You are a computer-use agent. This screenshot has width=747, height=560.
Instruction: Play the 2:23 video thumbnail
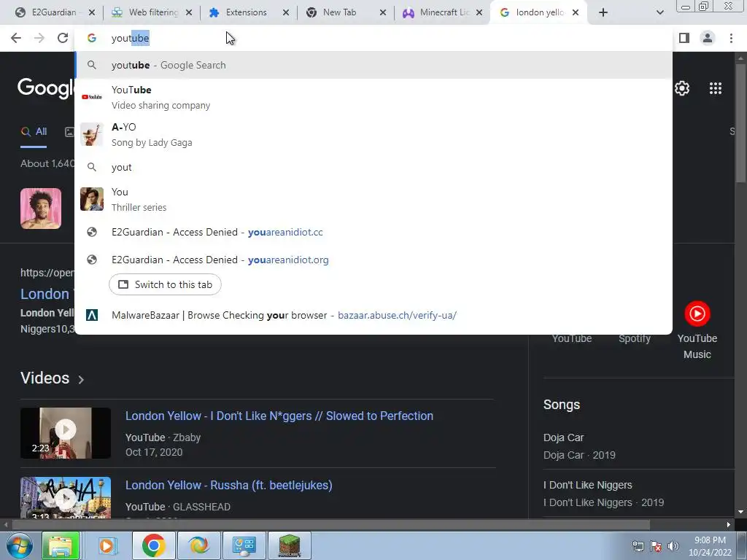pyautogui.click(x=66, y=433)
